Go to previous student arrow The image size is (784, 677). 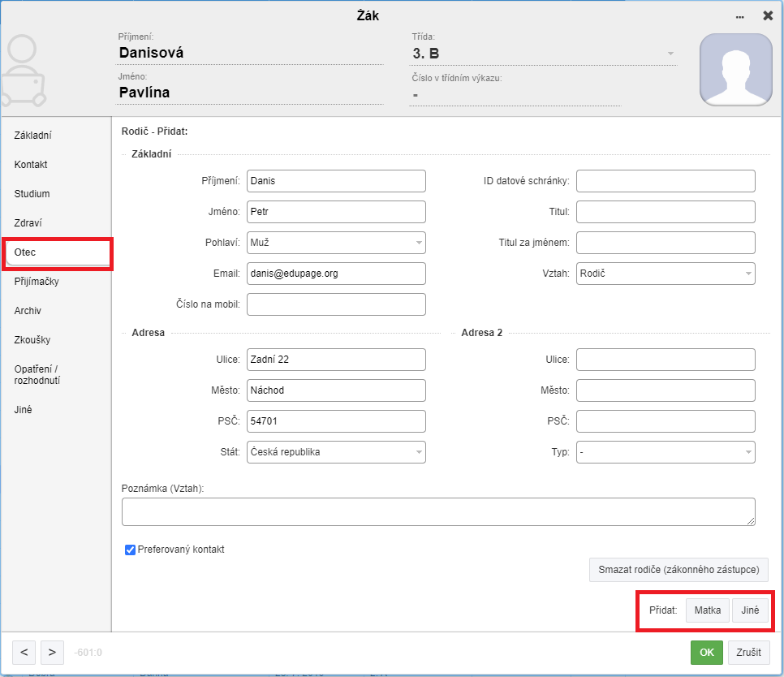click(24, 652)
